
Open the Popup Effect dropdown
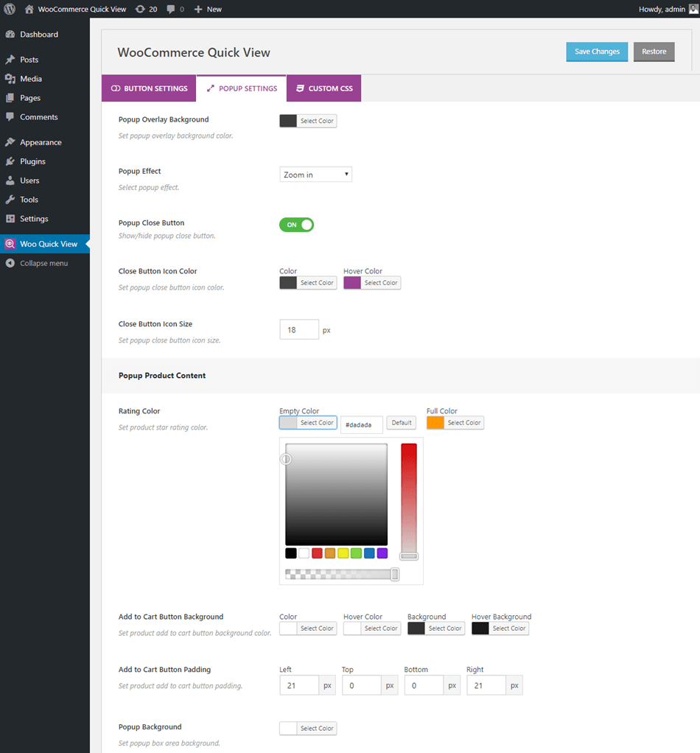tap(316, 175)
